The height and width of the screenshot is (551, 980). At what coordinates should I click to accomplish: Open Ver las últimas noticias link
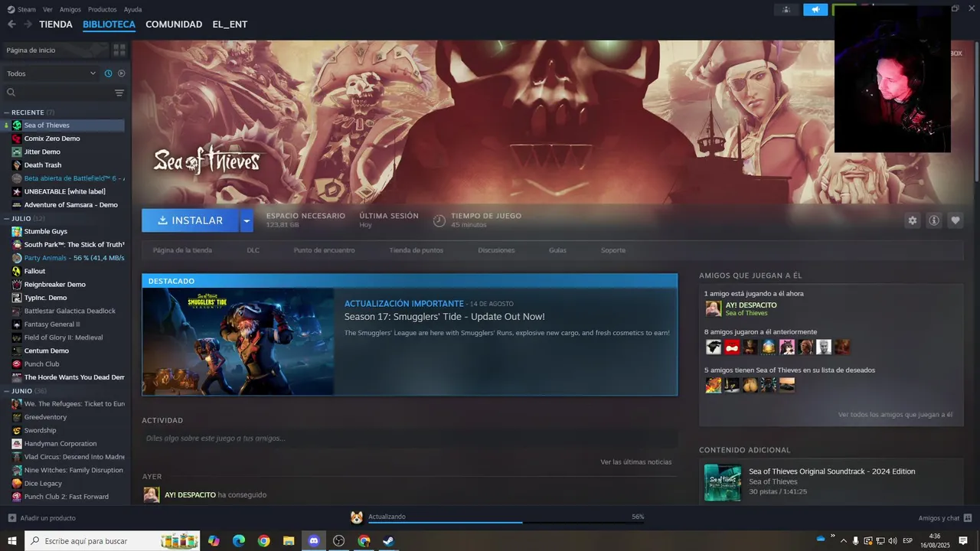[635, 462]
